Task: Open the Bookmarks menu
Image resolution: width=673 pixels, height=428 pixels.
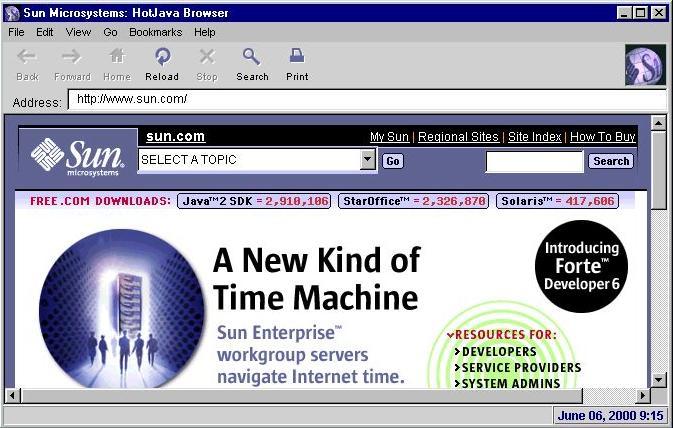Action: [155, 32]
